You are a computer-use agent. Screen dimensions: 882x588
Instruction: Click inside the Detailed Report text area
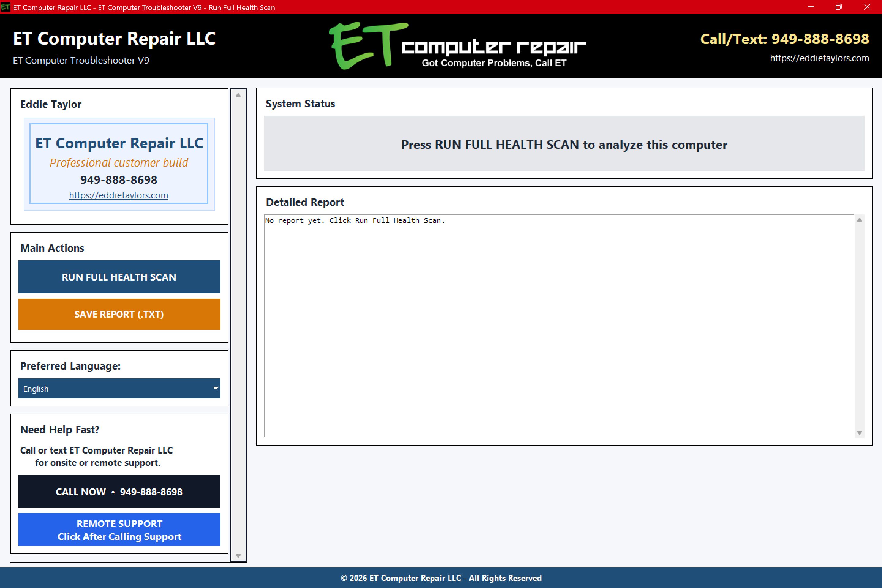(559, 326)
